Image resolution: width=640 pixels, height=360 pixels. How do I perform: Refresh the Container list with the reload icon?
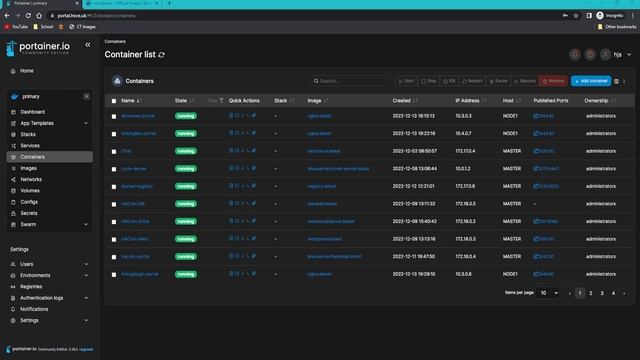point(162,55)
